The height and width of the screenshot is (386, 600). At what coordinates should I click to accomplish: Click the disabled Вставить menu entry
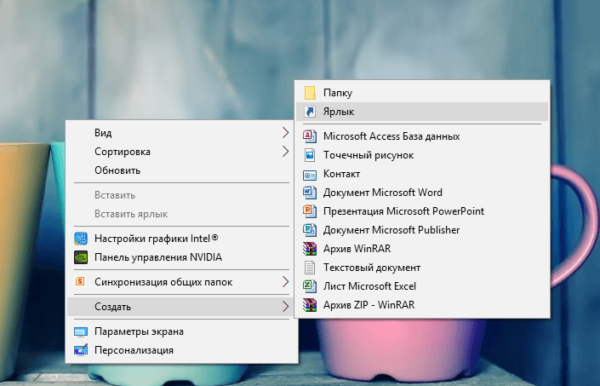[182, 195]
